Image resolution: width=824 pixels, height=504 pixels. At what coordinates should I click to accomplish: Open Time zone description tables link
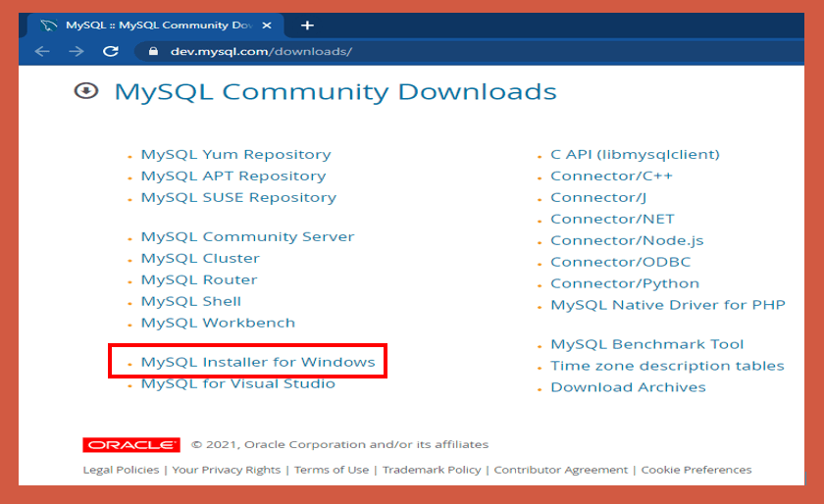(667, 367)
